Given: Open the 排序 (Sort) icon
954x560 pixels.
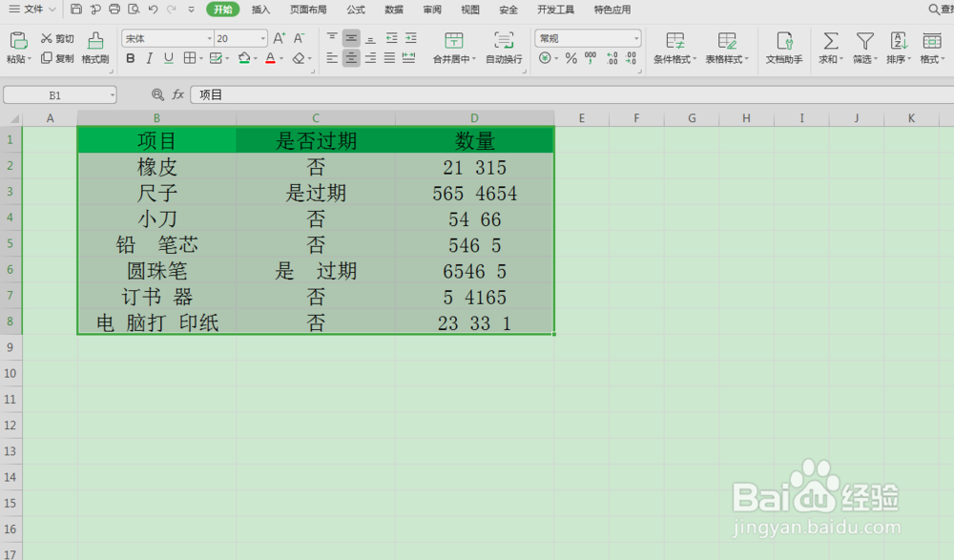Looking at the screenshot, I should point(898,48).
